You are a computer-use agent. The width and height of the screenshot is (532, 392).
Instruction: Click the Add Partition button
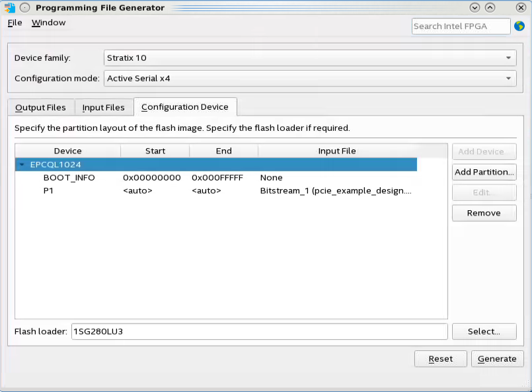point(484,172)
